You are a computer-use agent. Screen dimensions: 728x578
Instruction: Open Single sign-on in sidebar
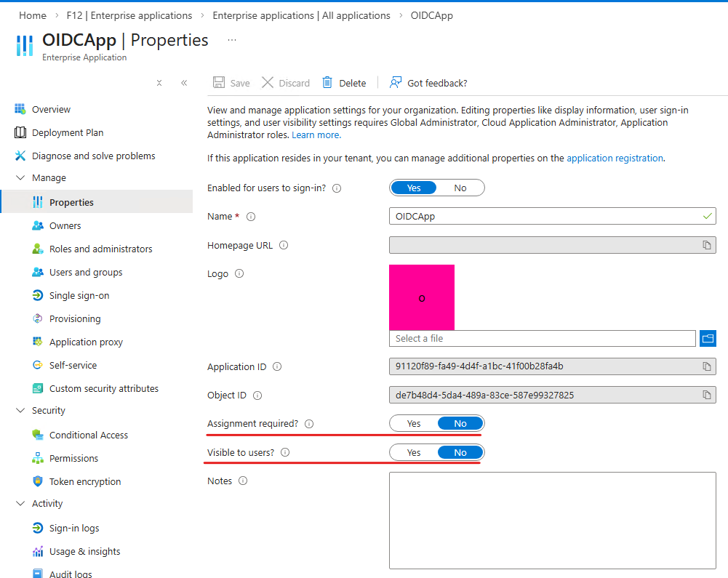[x=79, y=296]
